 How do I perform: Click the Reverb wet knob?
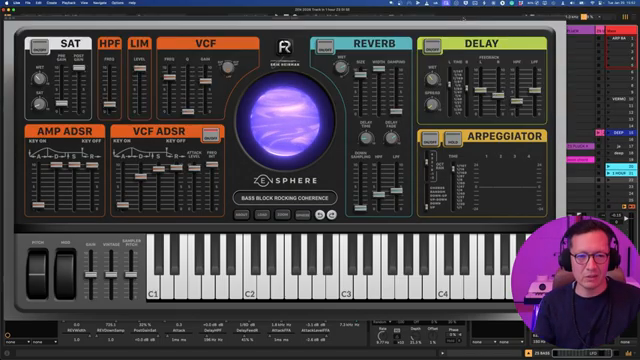341,67
